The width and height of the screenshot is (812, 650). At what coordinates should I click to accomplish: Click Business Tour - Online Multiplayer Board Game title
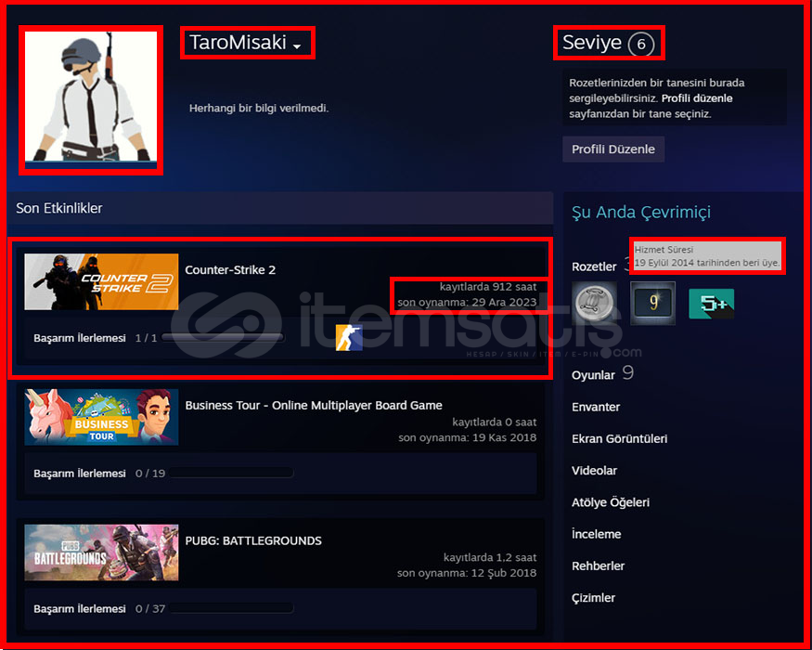pyautogui.click(x=314, y=406)
